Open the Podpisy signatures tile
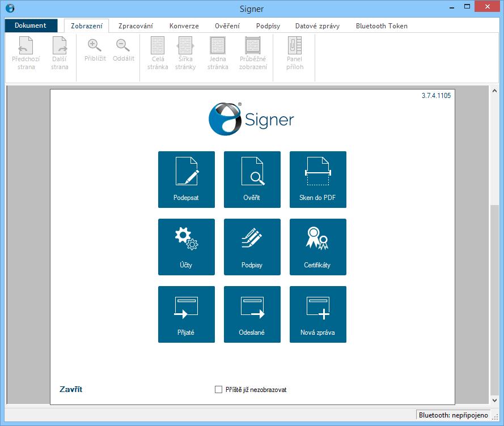The width and height of the screenshot is (504, 426). (x=252, y=247)
